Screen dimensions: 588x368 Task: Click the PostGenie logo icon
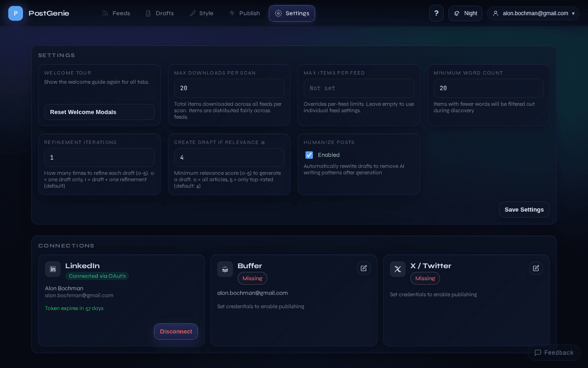(x=15, y=13)
